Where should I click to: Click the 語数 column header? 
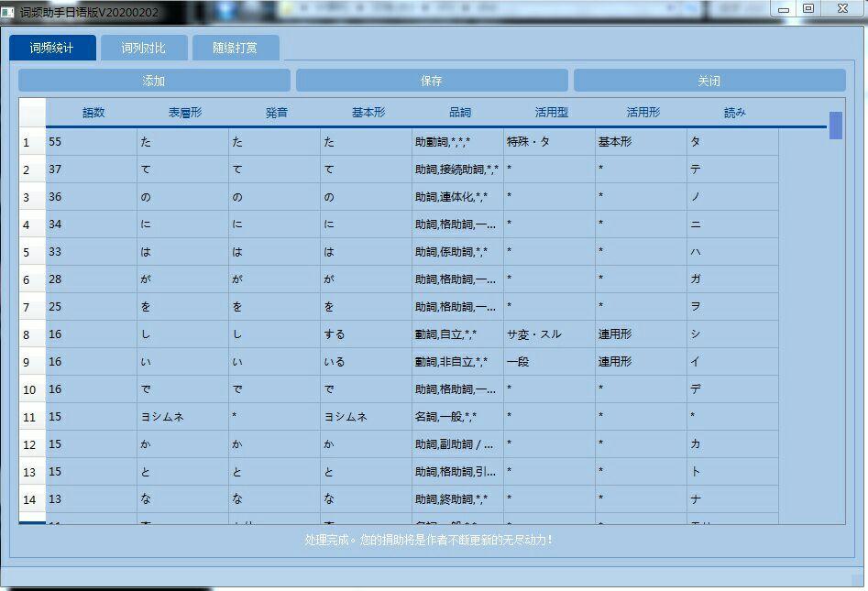(x=94, y=111)
